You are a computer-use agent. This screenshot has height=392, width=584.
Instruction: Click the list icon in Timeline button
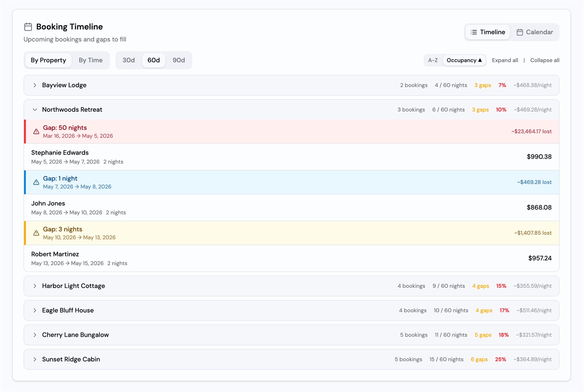click(x=474, y=32)
